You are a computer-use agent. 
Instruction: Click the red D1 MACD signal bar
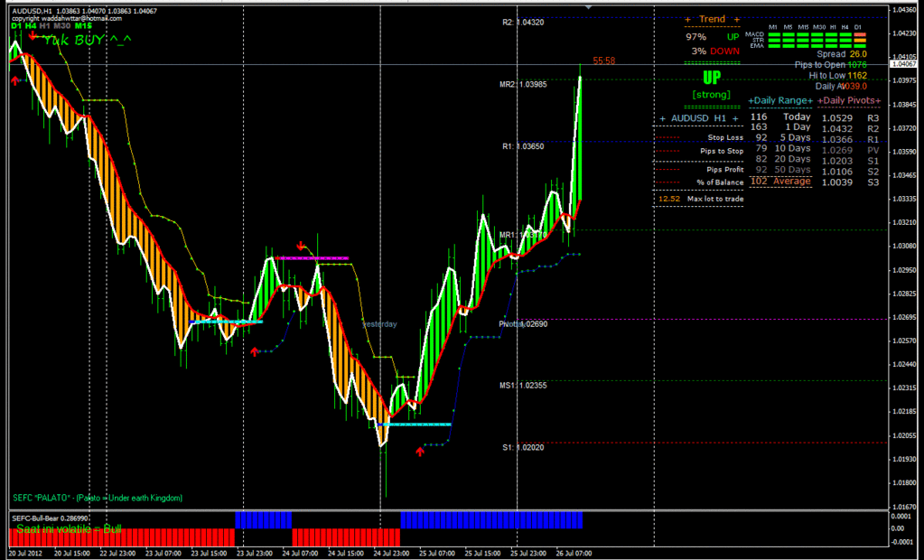[859, 33]
